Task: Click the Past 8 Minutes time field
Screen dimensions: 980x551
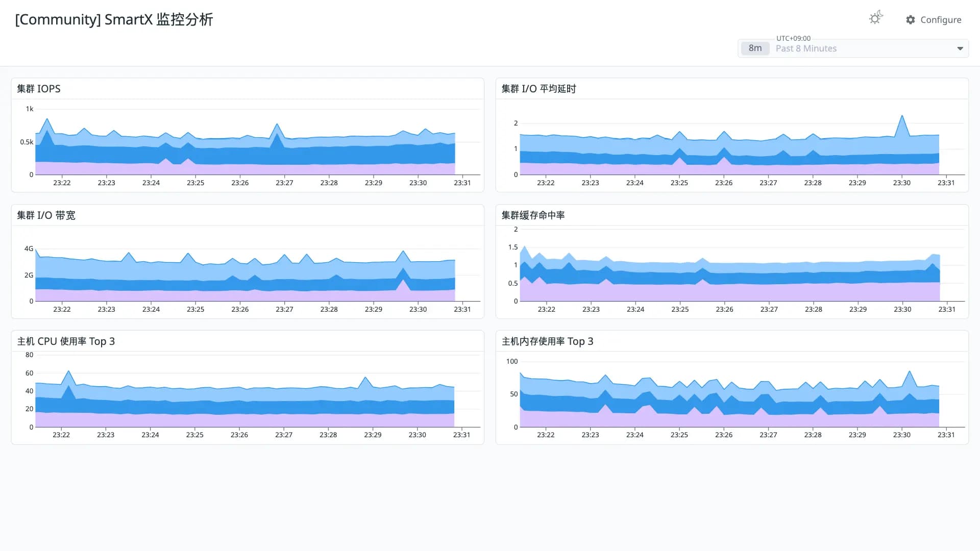Action: 853,48
